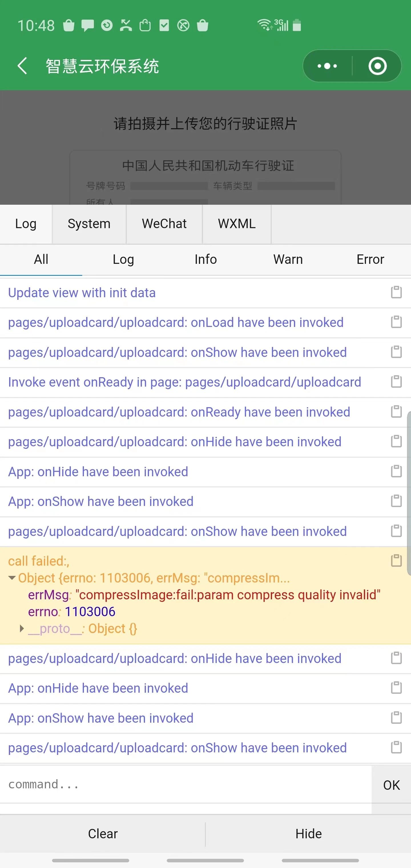411x868 pixels.
Task: Hide the debug console panel
Action: [308, 834]
